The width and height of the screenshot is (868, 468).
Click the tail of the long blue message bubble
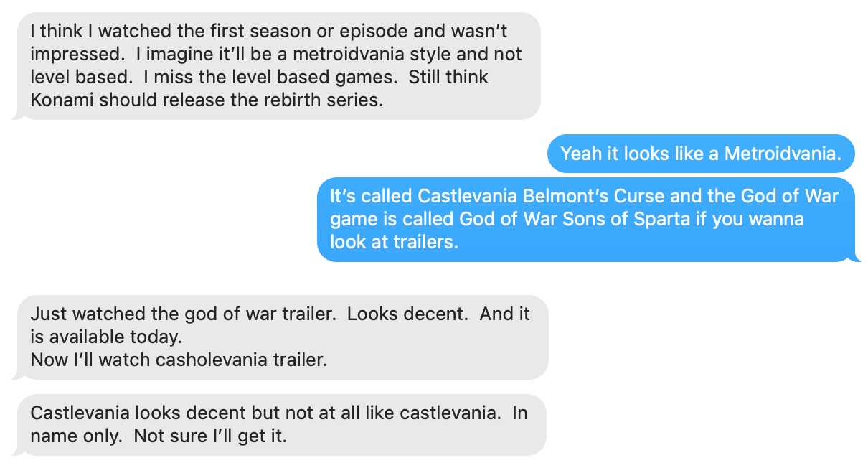[x=857, y=257]
